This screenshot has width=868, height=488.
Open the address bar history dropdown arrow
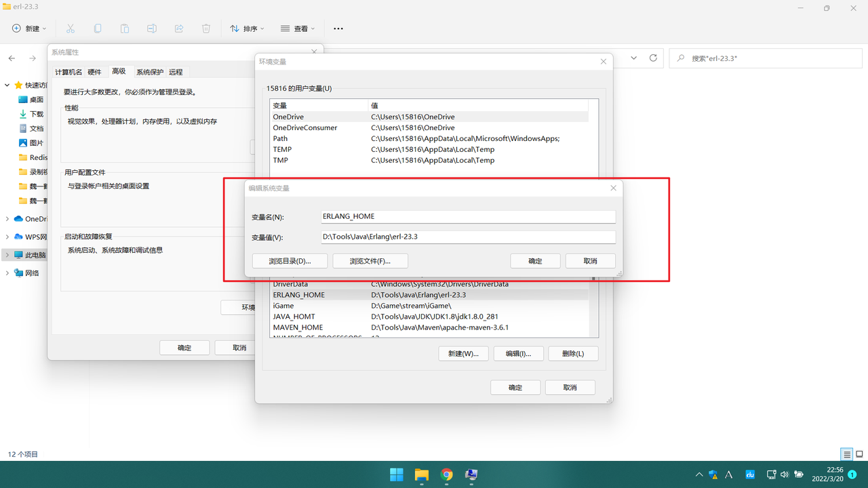coord(633,58)
